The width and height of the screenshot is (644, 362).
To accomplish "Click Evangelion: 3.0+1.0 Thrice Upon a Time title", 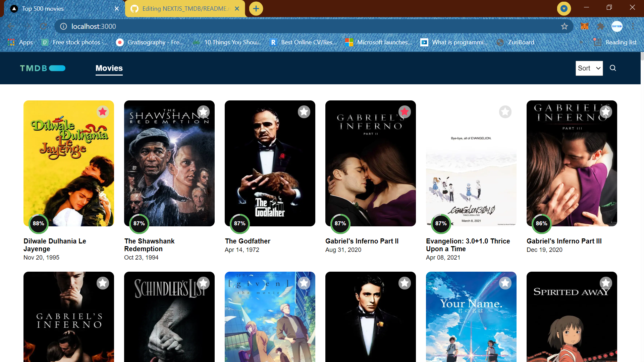I will [468, 245].
